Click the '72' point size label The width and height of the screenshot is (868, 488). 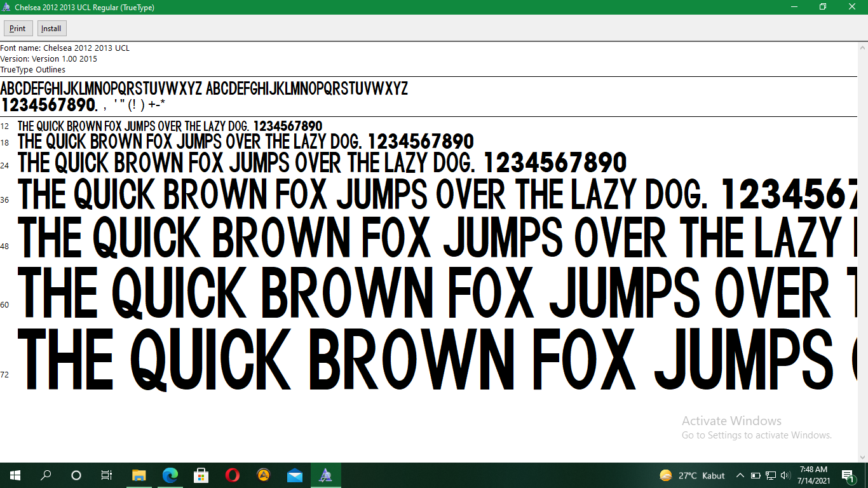(x=4, y=374)
